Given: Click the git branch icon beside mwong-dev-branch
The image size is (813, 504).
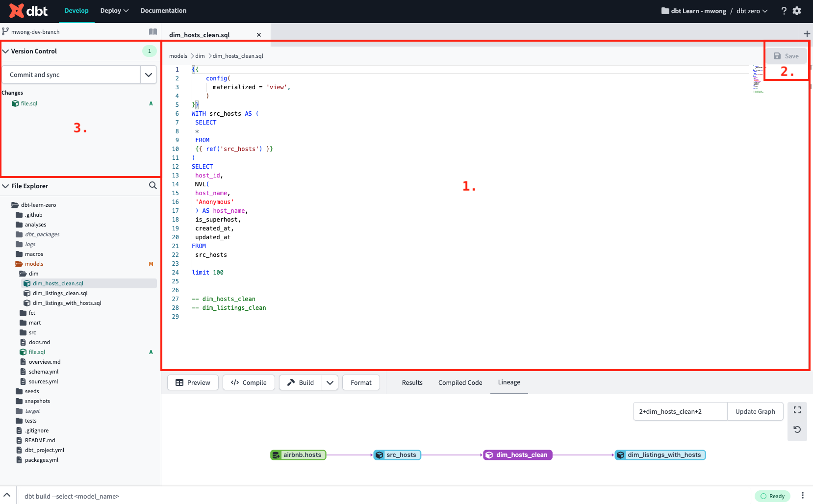Looking at the screenshot, I should [5, 31].
